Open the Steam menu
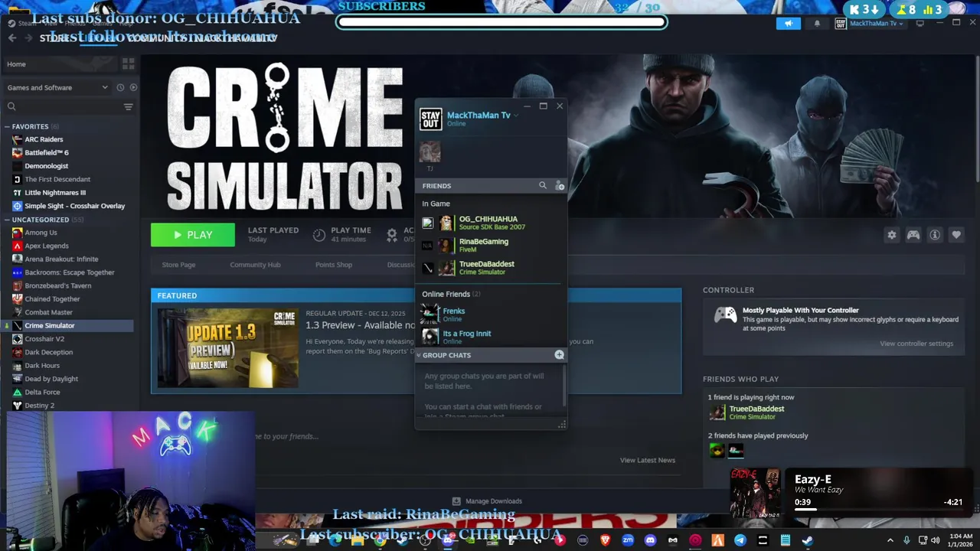 click(27, 24)
